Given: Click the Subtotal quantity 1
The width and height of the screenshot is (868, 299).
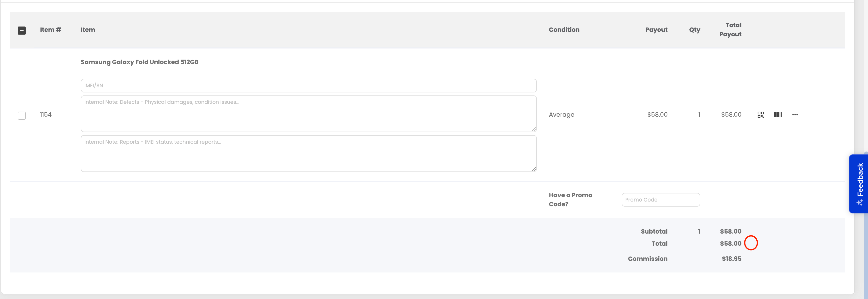Looking at the screenshot, I should point(699,231).
